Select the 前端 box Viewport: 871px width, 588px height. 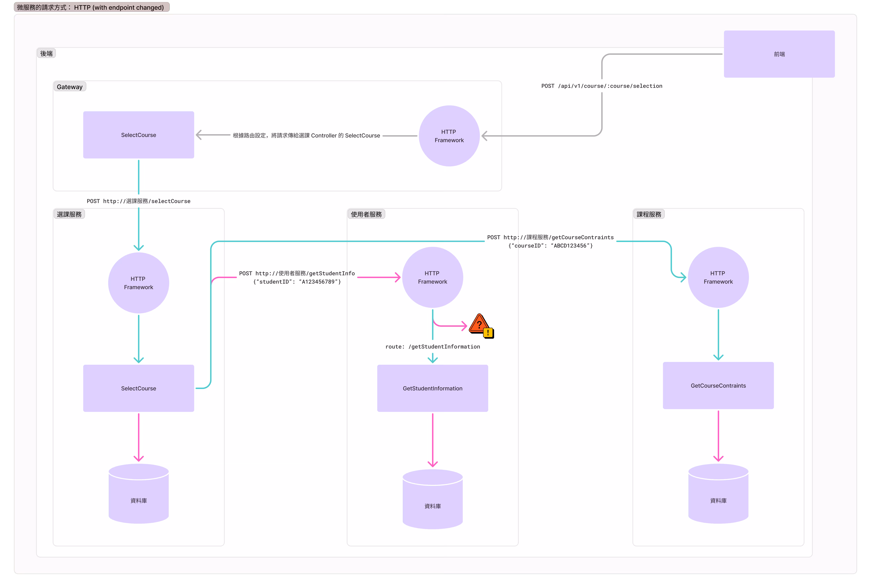[779, 54]
